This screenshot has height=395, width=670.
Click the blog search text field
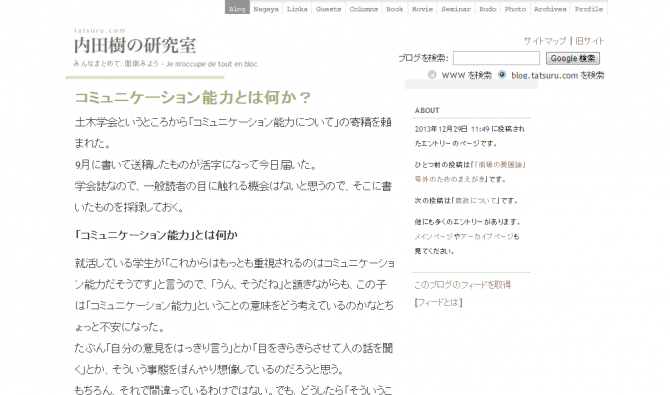(496, 58)
